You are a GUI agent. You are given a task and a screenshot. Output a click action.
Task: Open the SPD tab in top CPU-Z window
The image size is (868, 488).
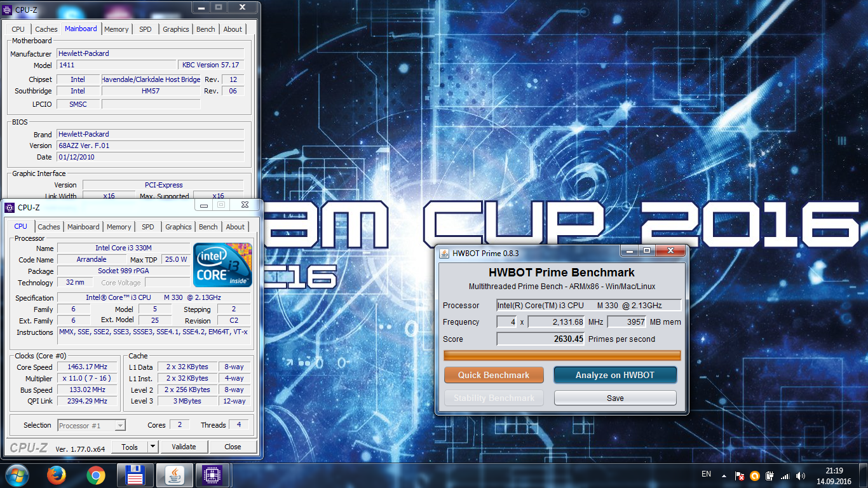[146, 29]
